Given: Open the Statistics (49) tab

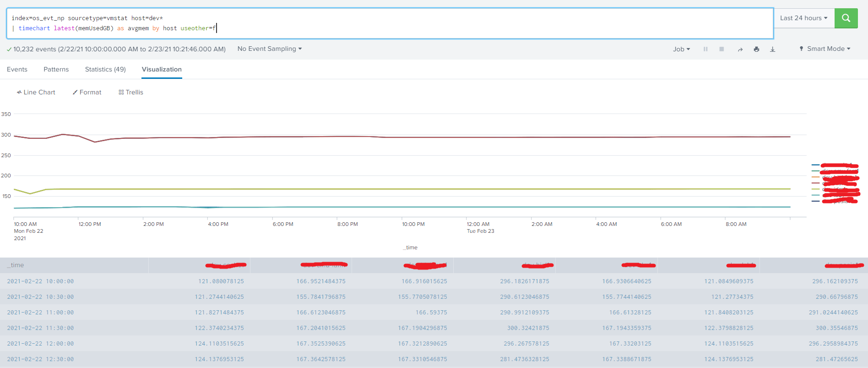Looking at the screenshot, I should tap(105, 69).
